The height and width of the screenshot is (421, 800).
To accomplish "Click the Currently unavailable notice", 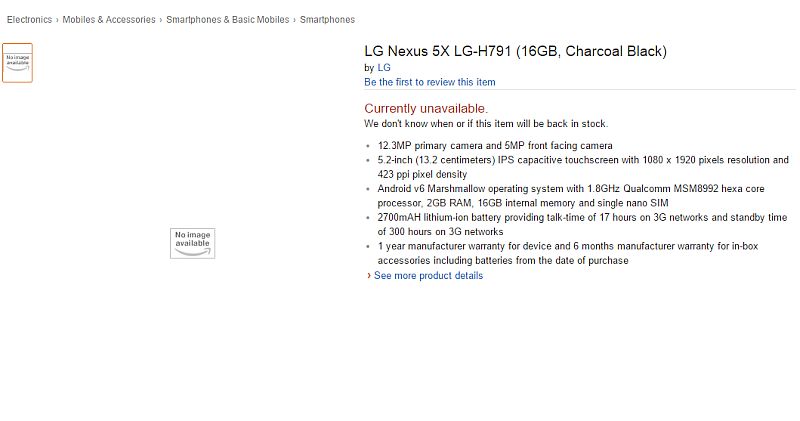I will pos(426,109).
